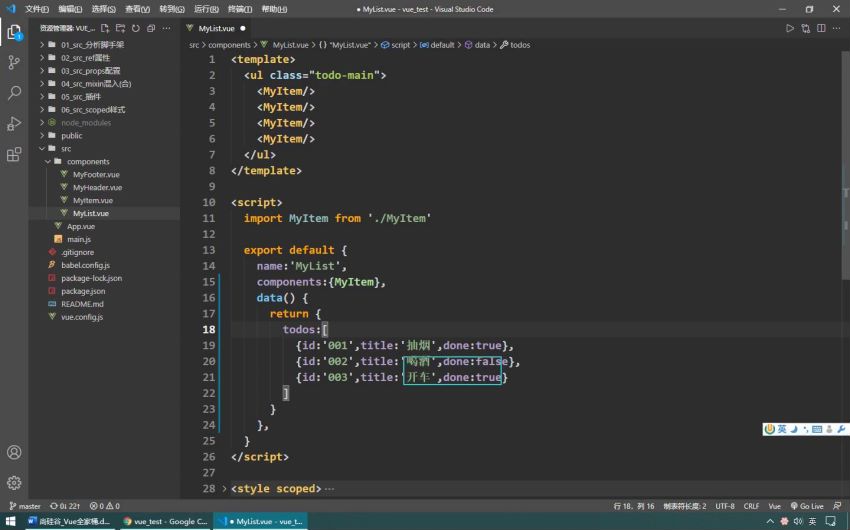Open the Search view in activity bar

pos(14,93)
